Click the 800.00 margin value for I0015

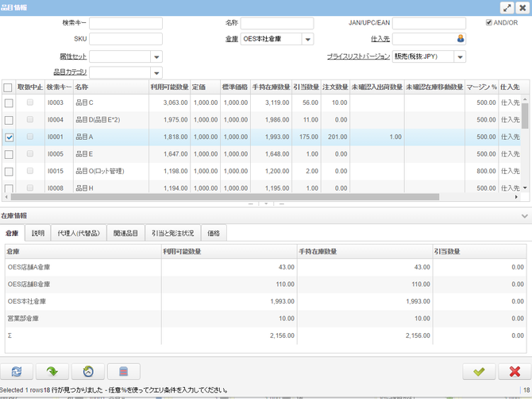(486, 171)
